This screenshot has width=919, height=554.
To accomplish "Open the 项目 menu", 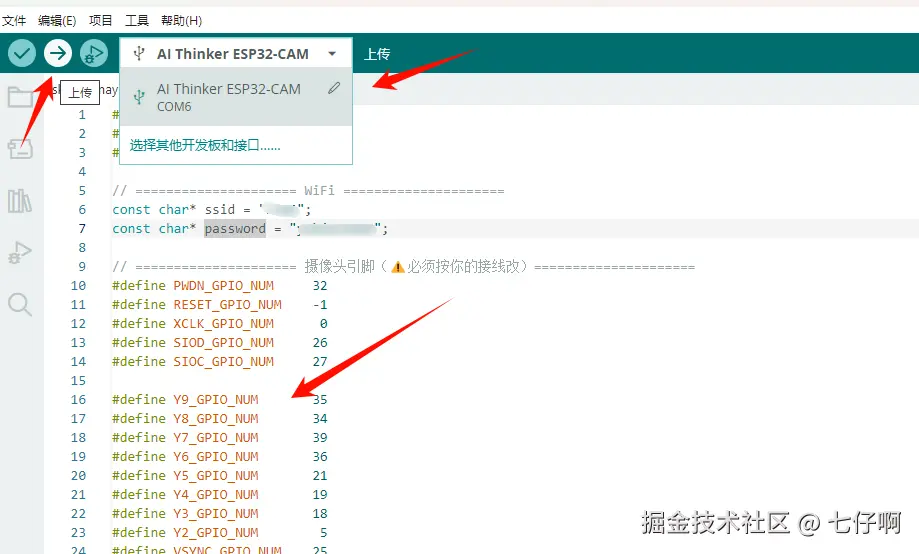I will click(100, 21).
